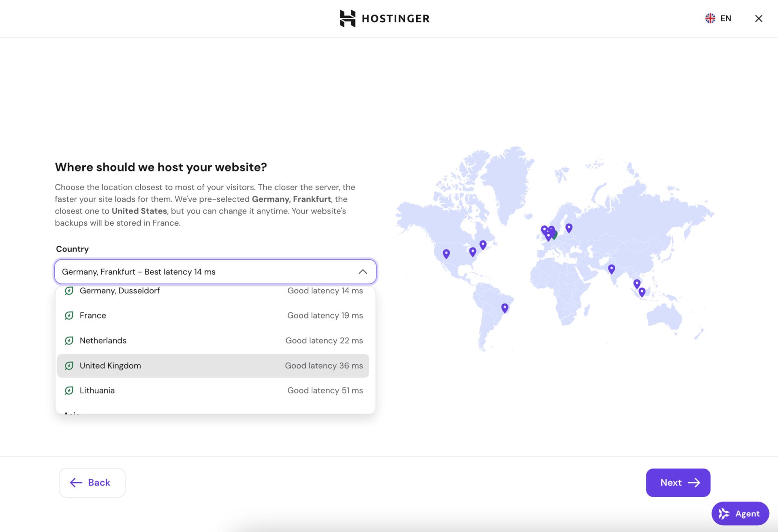Image resolution: width=778 pixels, height=532 pixels.
Task: Click the map pin in Brazil
Action: (504, 308)
